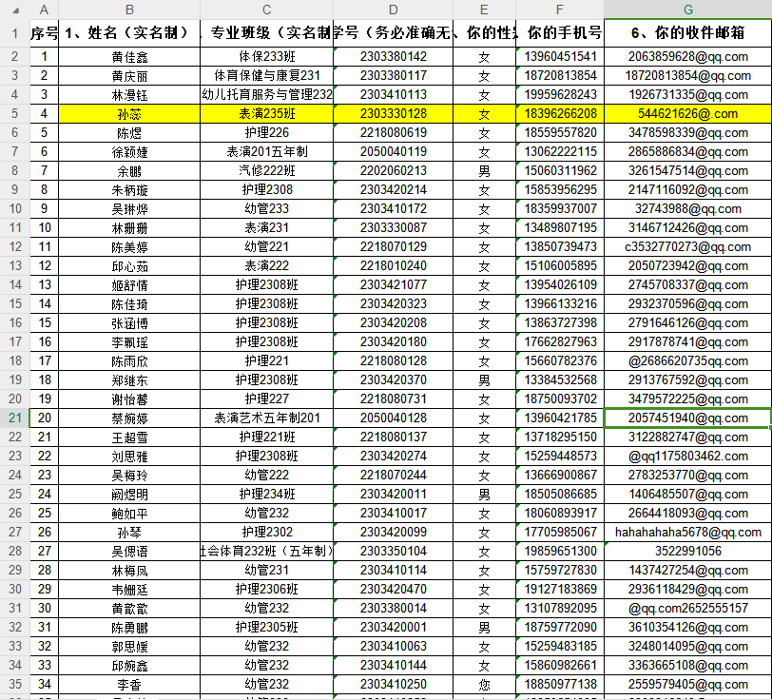Image resolution: width=772 pixels, height=700 pixels.
Task: Select the header cell 6、你的收件邮箱
Action: (687, 33)
